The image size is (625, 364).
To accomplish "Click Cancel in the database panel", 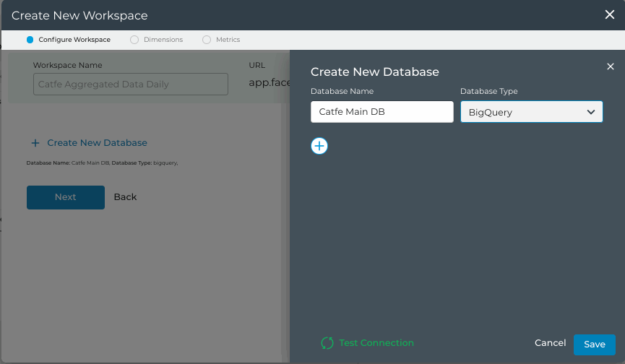I will (550, 343).
